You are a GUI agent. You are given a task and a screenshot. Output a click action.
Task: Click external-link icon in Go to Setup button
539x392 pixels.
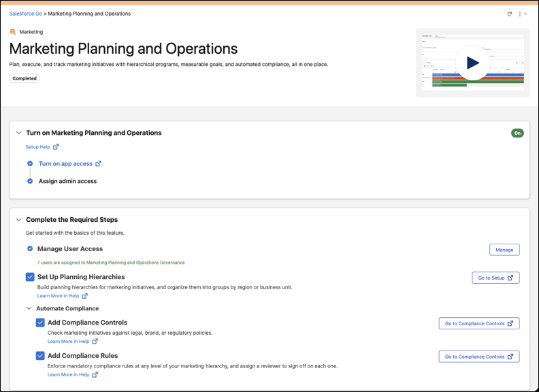tap(510, 278)
